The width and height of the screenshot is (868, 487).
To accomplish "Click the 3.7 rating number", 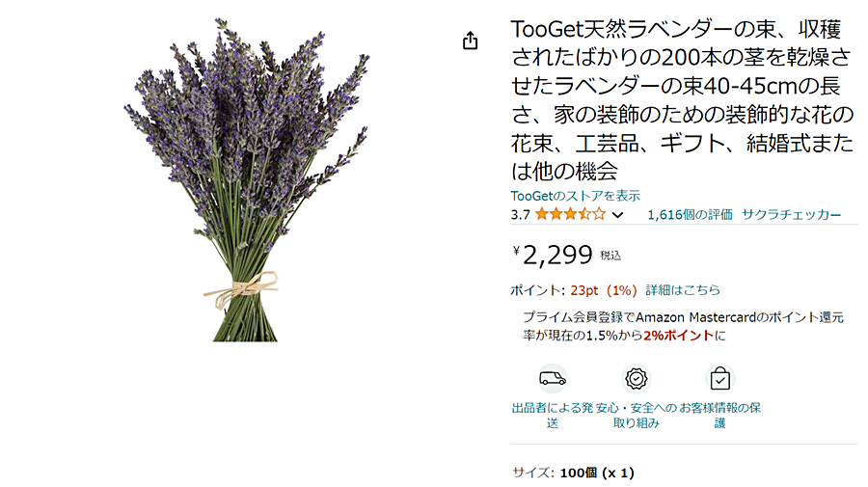I will pyautogui.click(x=520, y=215).
